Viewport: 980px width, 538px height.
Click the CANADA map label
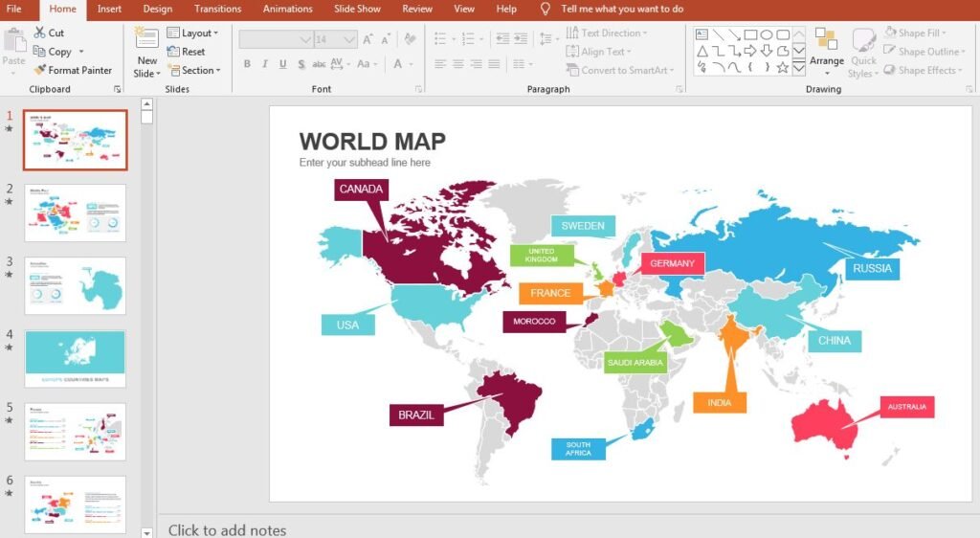click(x=361, y=189)
